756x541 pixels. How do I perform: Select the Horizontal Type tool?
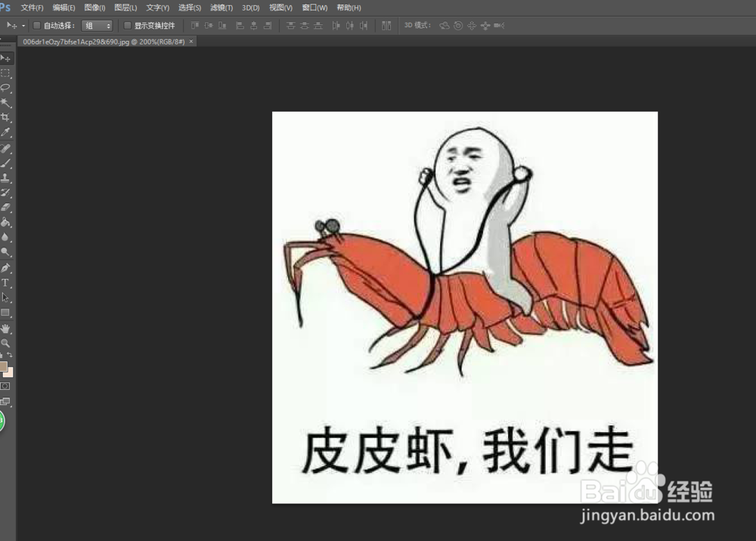6,283
